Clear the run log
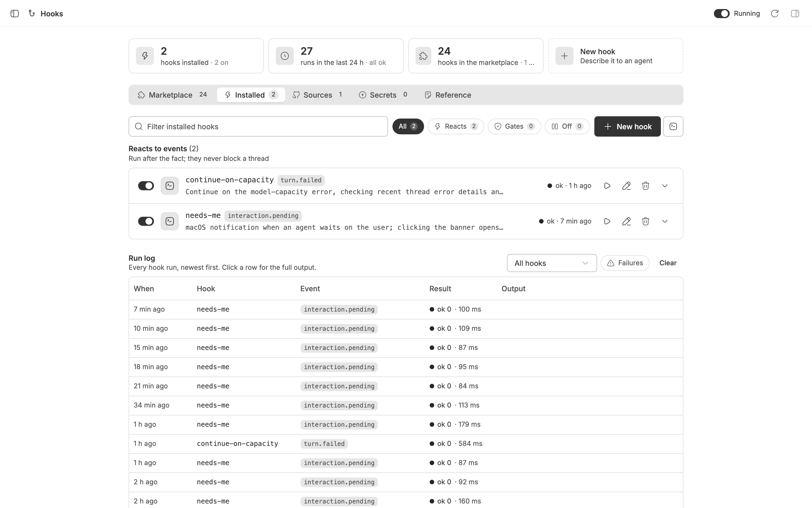Screen dimensions: 812x508 click(668, 263)
